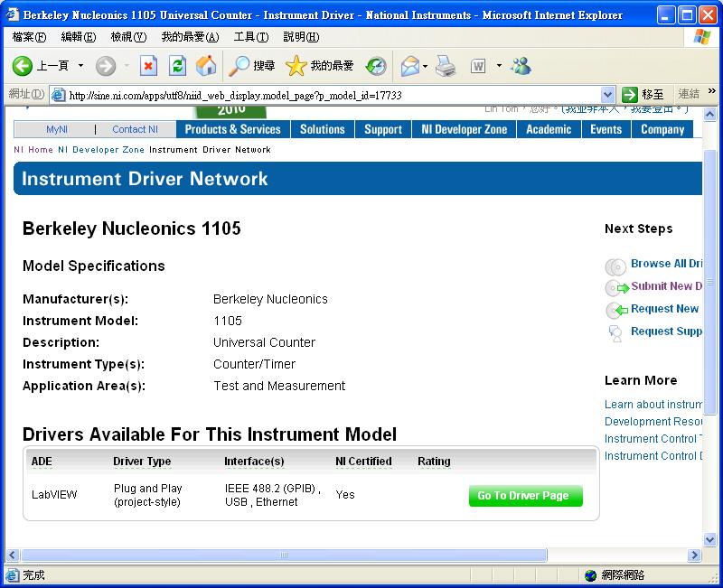Click the Driver Type column header

tap(142, 462)
